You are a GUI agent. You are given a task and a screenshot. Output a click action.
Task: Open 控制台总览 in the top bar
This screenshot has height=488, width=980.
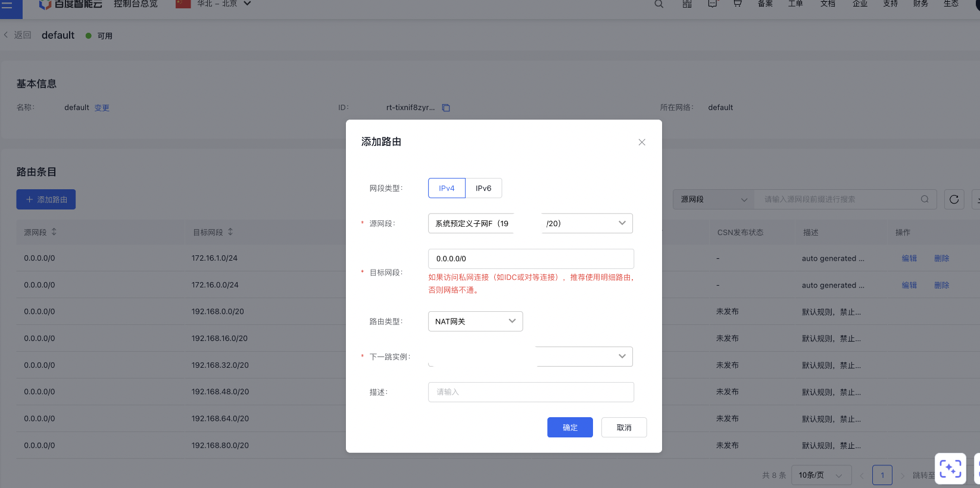[136, 4]
